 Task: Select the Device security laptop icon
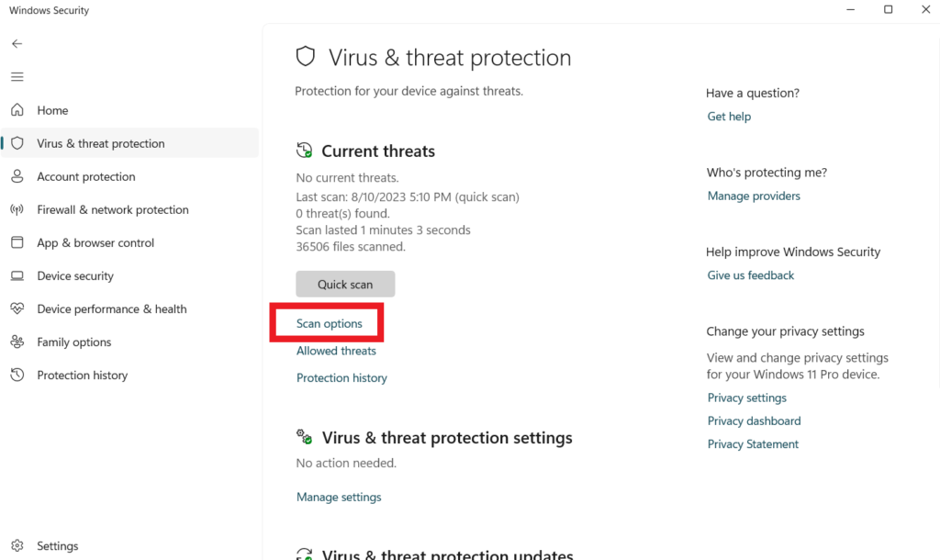click(18, 275)
